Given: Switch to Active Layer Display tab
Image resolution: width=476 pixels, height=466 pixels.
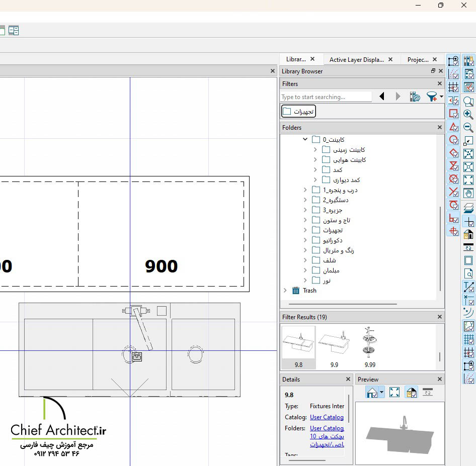Looking at the screenshot, I should (x=356, y=59).
